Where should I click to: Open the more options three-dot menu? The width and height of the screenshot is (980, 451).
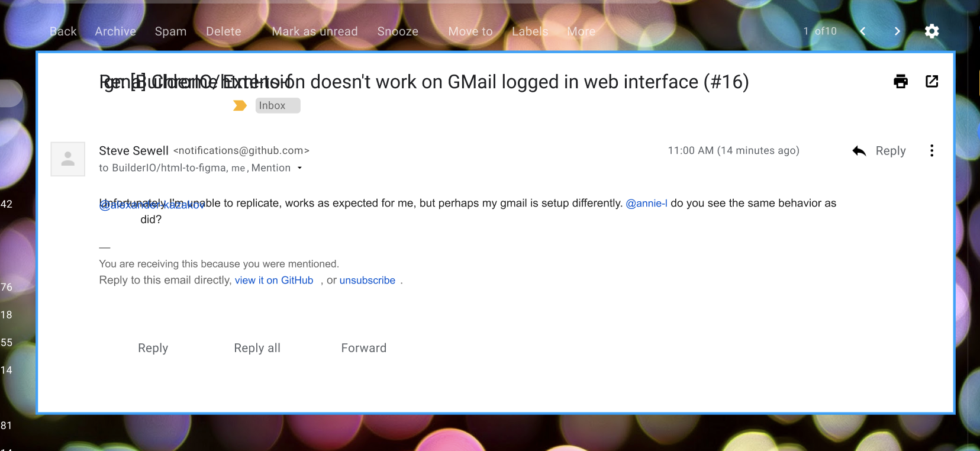tap(931, 150)
